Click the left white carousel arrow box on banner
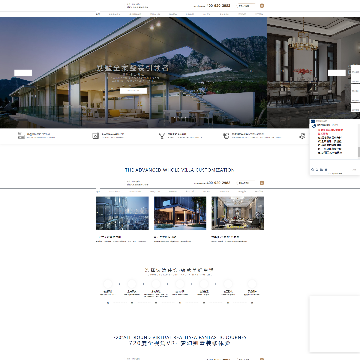 tap(23, 73)
